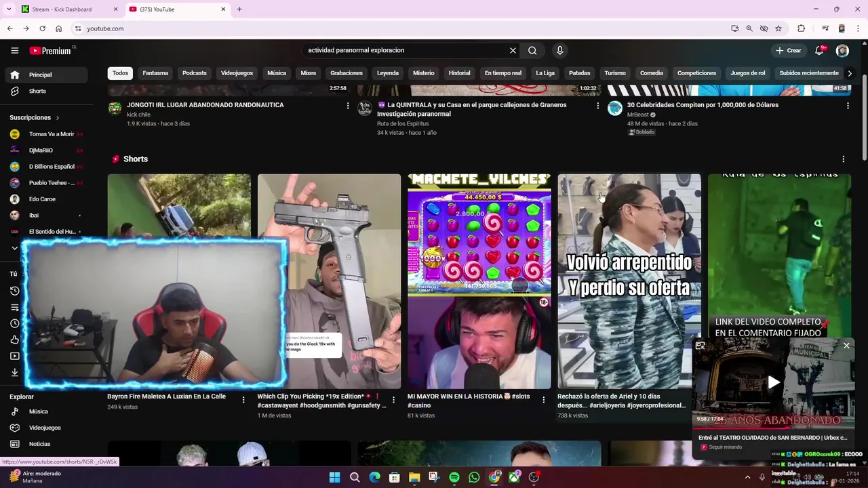Open Principal in the sidebar

[x=46, y=75]
